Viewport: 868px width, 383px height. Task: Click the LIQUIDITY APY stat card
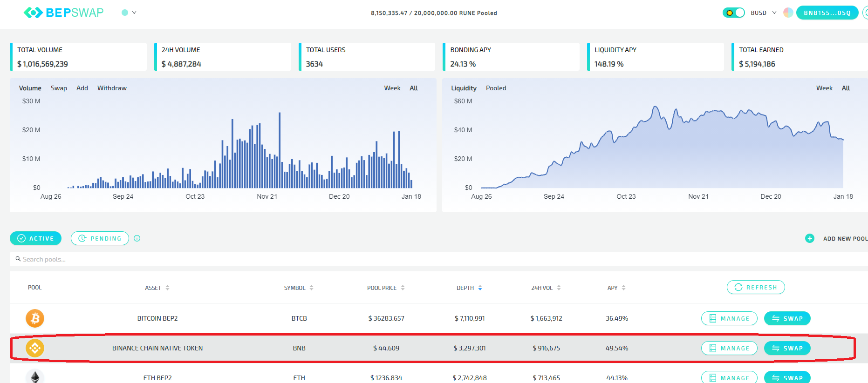pos(656,57)
